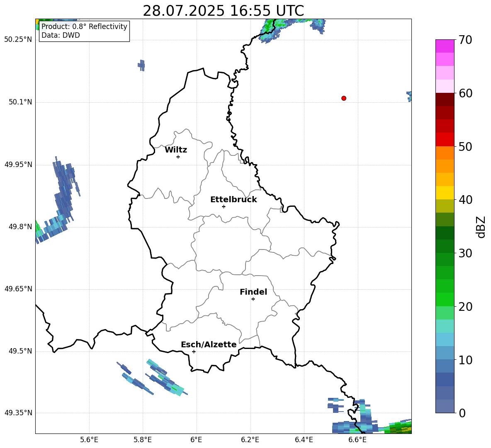Click the 49.35°N latitude label
Image resolution: width=491 pixels, height=448 pixels.
pyautogui.click(x=18, y=413)
